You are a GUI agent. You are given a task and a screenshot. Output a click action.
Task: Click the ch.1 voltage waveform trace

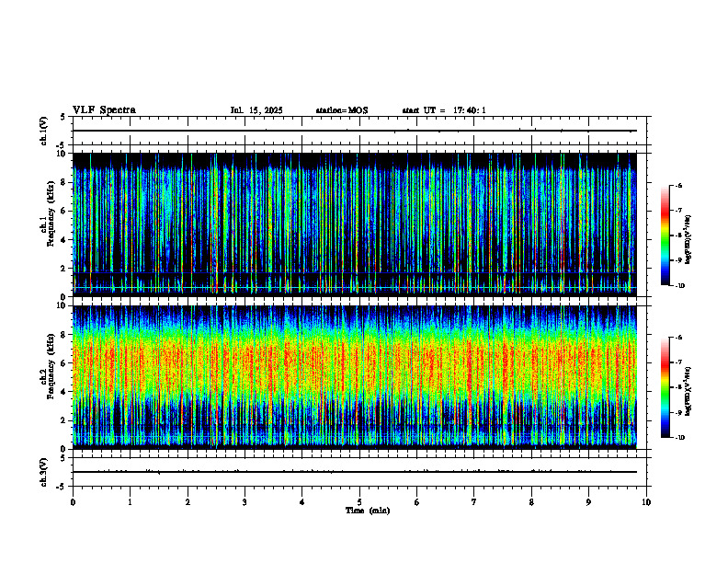pyautogui.click(x=355, y=131)
